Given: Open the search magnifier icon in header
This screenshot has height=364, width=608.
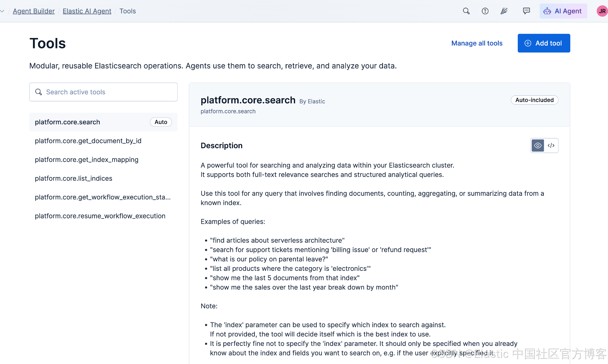Looking at the screenshot, I should [x=466, y=11].
